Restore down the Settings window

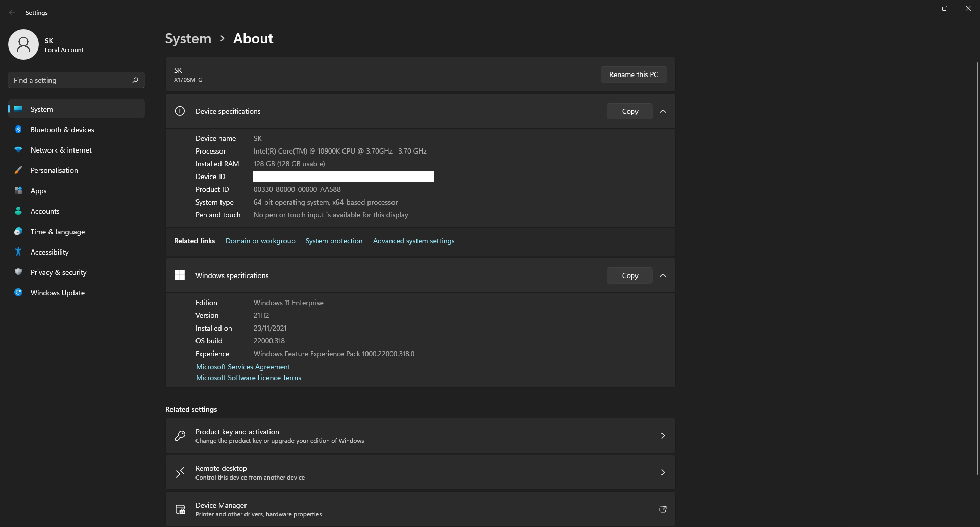[x=944, y=8]
